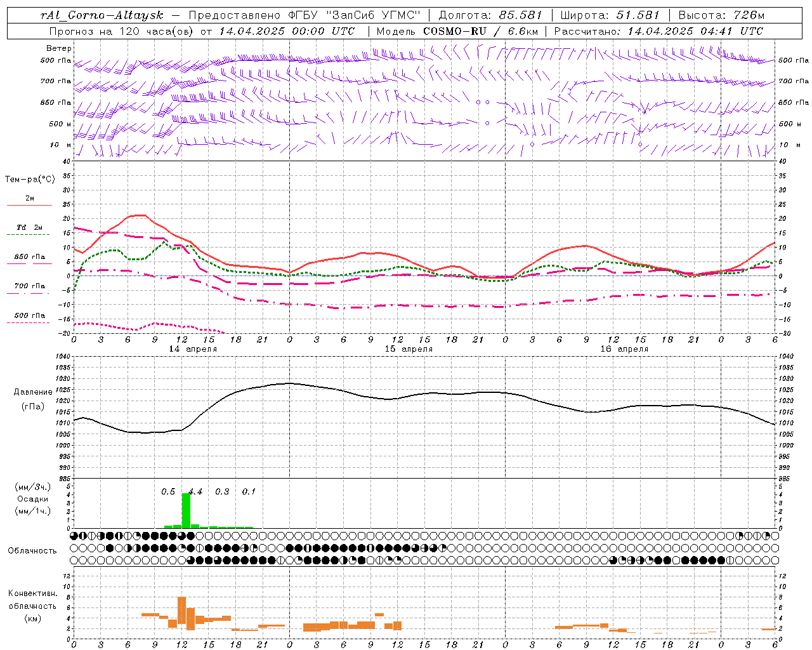This screenshot has width=812, height=650.
Task: Click the 700 гПа entry in the temperature legend
Action: [29, 286]
